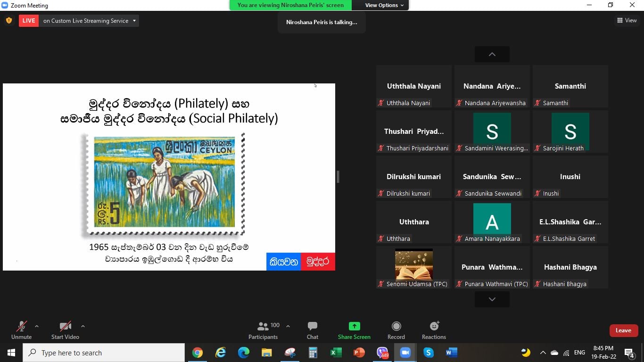Open Internet Explorer from the taskbar
Viewport: 644px width, 362px height.
(x=221, y=353)
